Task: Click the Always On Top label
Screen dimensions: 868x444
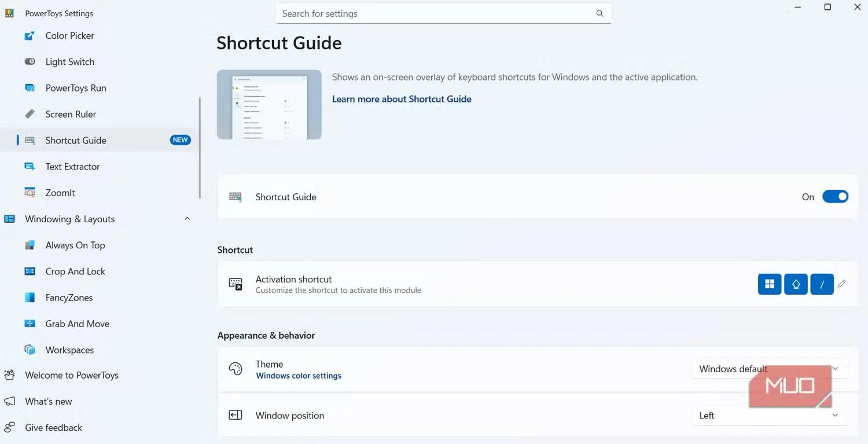Action: click(x=75, y=245)
